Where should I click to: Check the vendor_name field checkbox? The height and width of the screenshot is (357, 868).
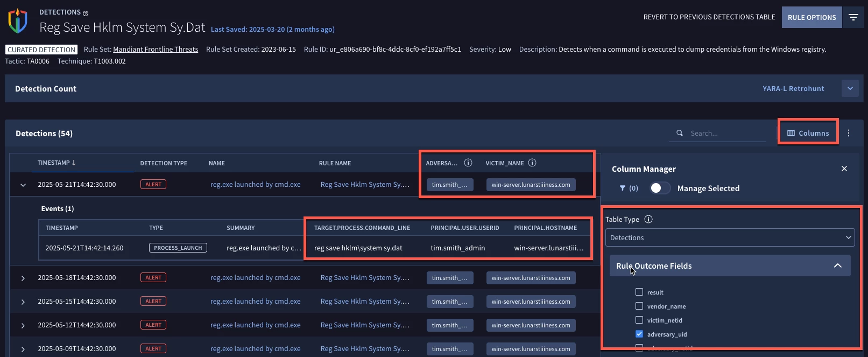click(x=639, y=306)
